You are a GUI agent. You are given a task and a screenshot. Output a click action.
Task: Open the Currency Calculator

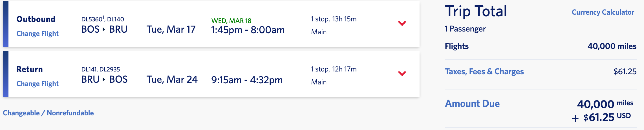tap(603, 12)
